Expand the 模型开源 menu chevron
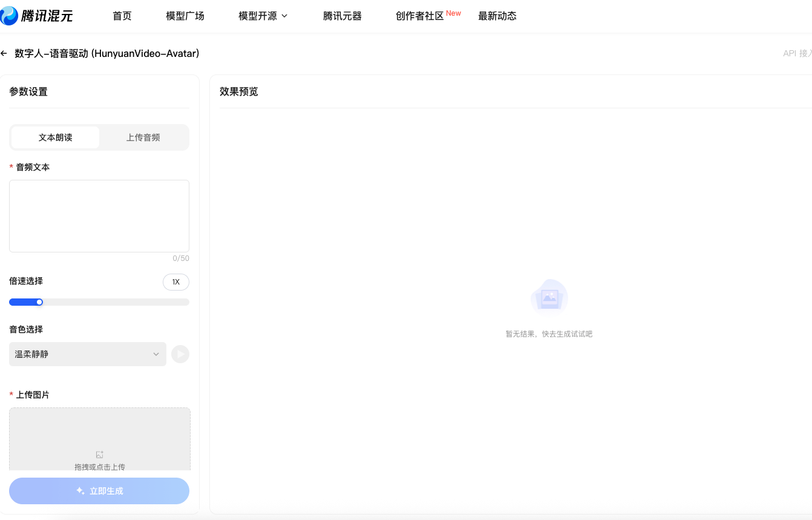The width and height of the screenshot is (812, 520). pyautogui.click(x=284, y=16)
